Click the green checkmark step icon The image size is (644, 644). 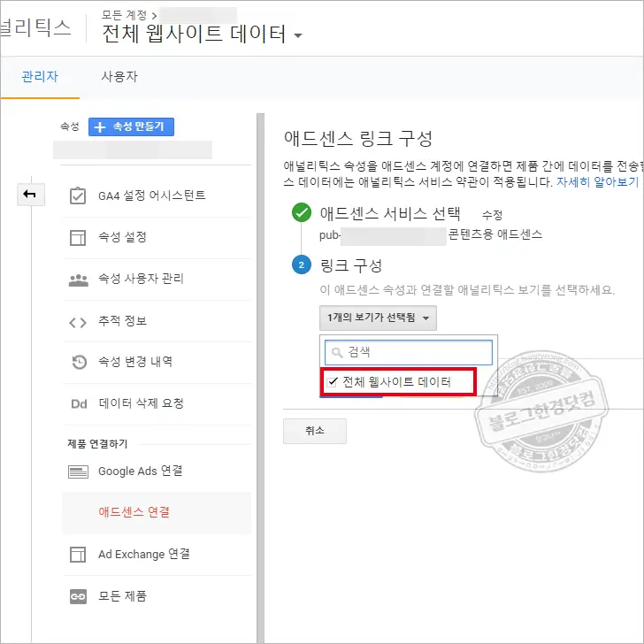302,212
